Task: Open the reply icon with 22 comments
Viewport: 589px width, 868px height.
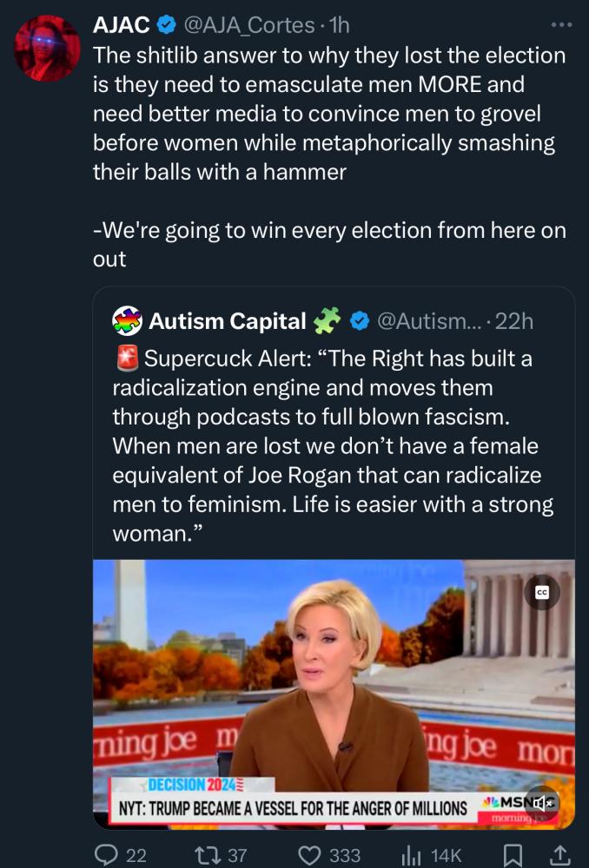Action: [x=107, y=855]
